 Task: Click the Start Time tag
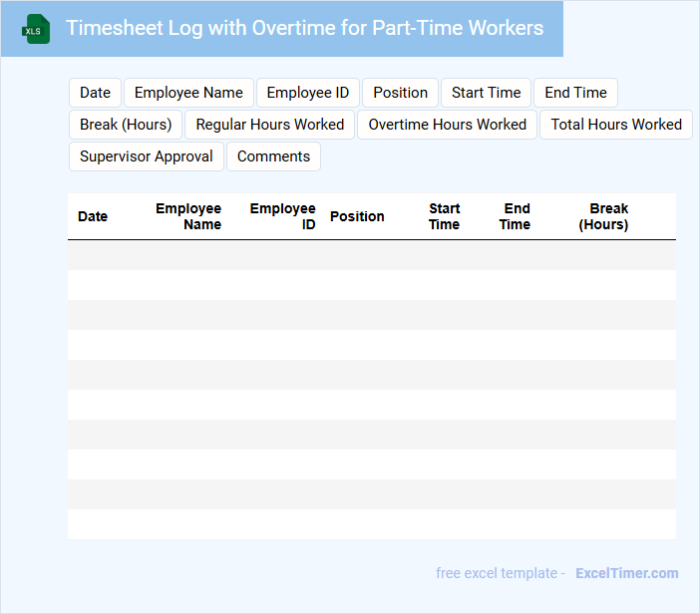coord(487,93)
